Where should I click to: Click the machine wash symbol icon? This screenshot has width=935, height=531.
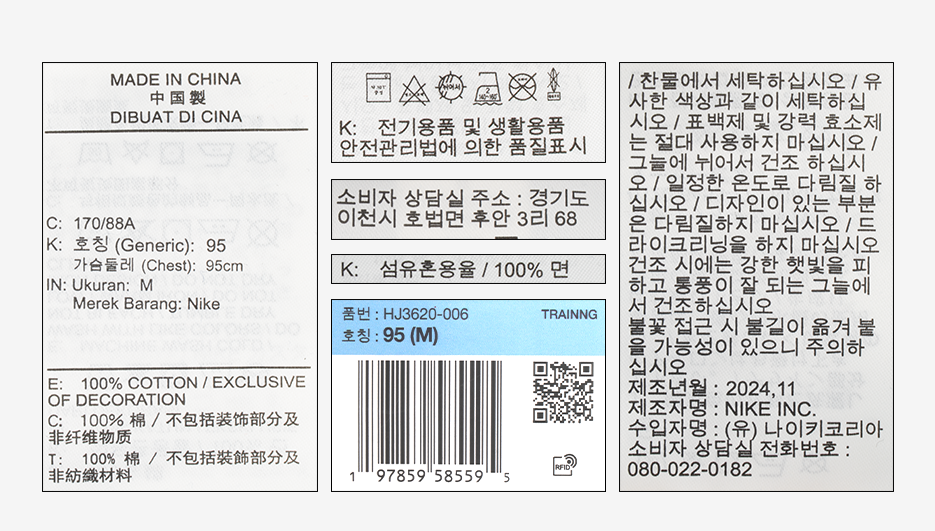(x=378, y=88)
